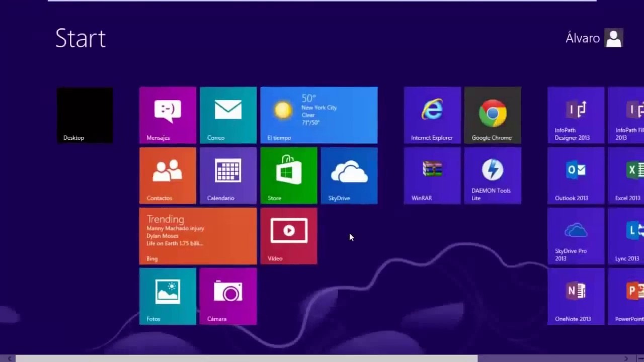Open the Store tile

(289, 175)
